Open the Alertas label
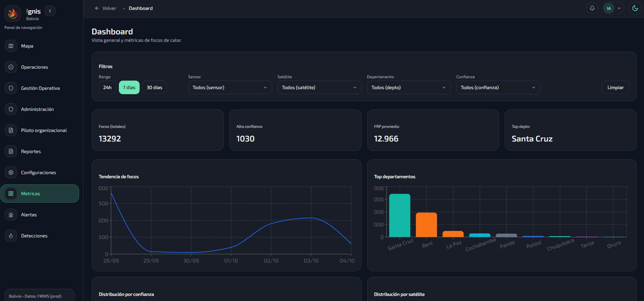The width and height of the screenshot is (644, 301). 29,215
